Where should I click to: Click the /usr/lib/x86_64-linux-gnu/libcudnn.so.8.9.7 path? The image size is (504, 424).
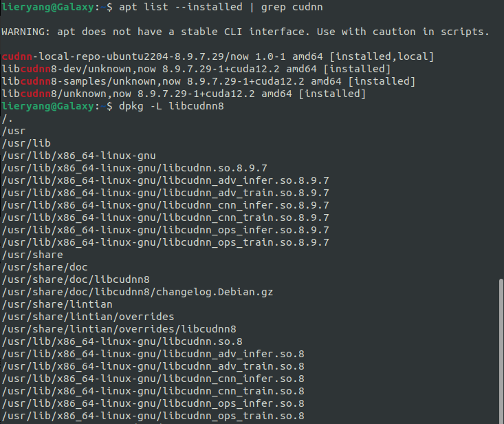point(134,168)
